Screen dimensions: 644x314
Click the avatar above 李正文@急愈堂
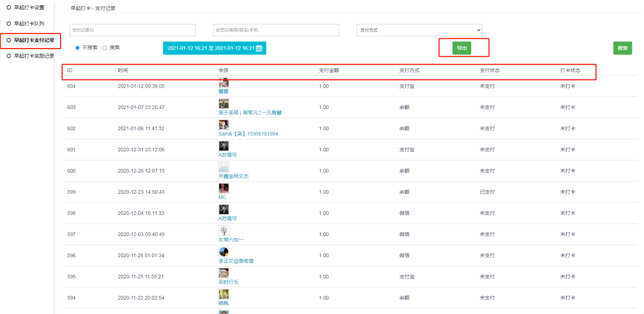[x=224, y=252]
